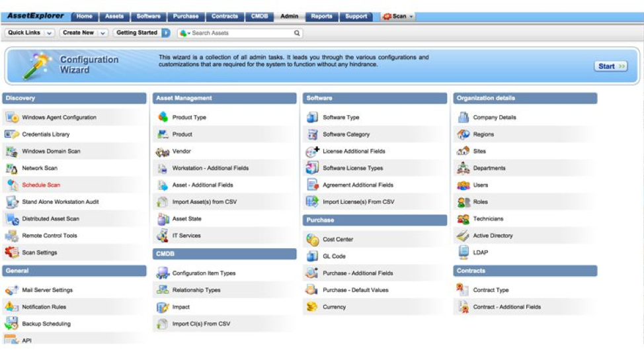
Task: Start the Configuration Wizard
Action: pyautogui.click(x=610, y=66)
